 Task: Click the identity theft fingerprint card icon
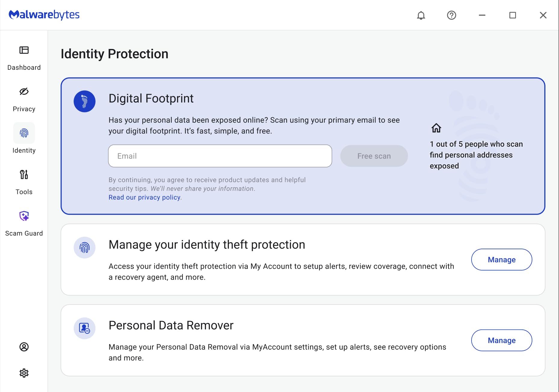pyautogui.click(x=84, y=247)
